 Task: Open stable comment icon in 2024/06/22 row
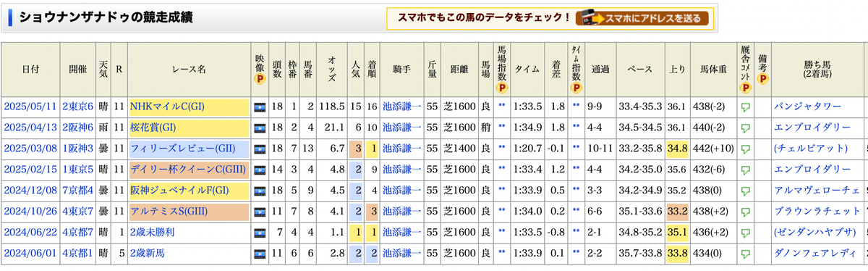tap(746, 233)
